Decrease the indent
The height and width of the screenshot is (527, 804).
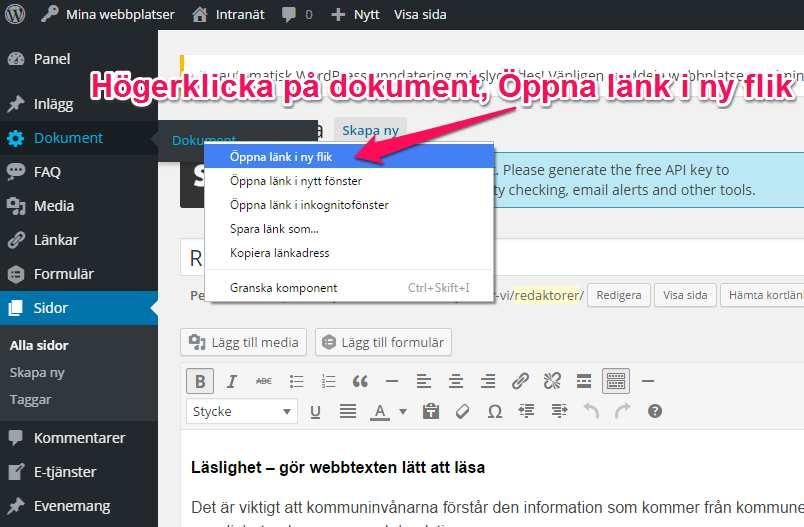pos(527,411)
